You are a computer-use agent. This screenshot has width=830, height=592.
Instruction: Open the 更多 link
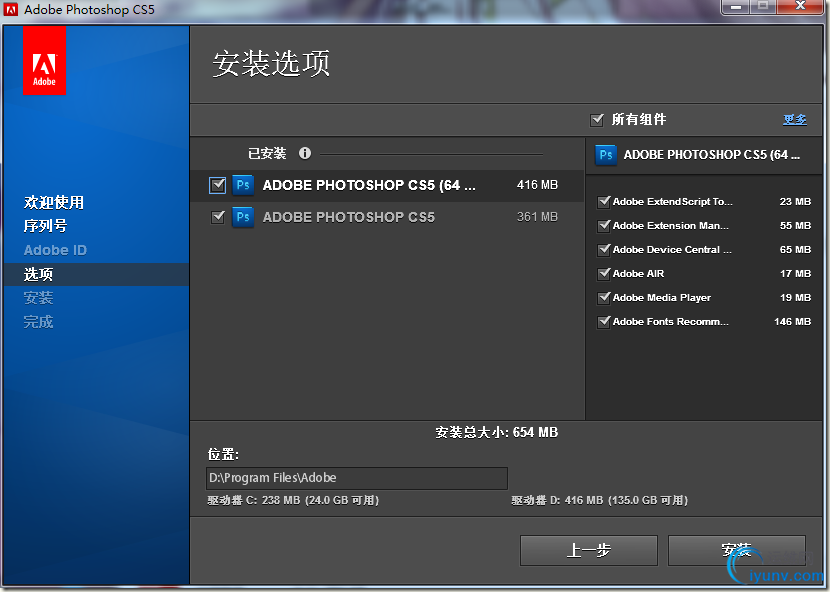[x=795, y=120]
